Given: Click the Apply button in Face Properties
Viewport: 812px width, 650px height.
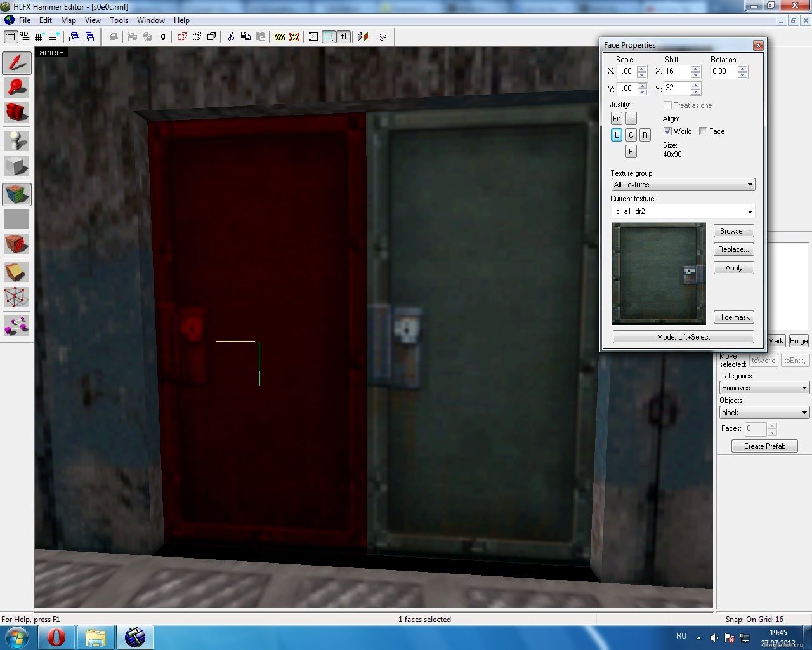Looking at the screenshot, I should (x=734, y=268).
